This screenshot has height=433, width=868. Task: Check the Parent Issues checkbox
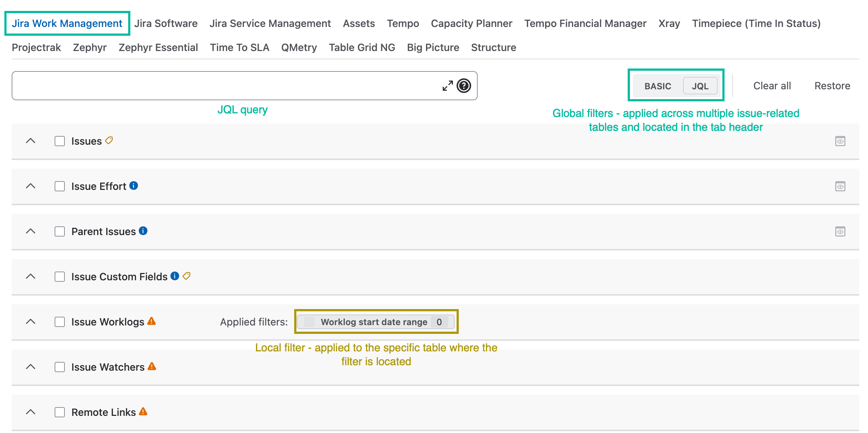click(60, 231)
